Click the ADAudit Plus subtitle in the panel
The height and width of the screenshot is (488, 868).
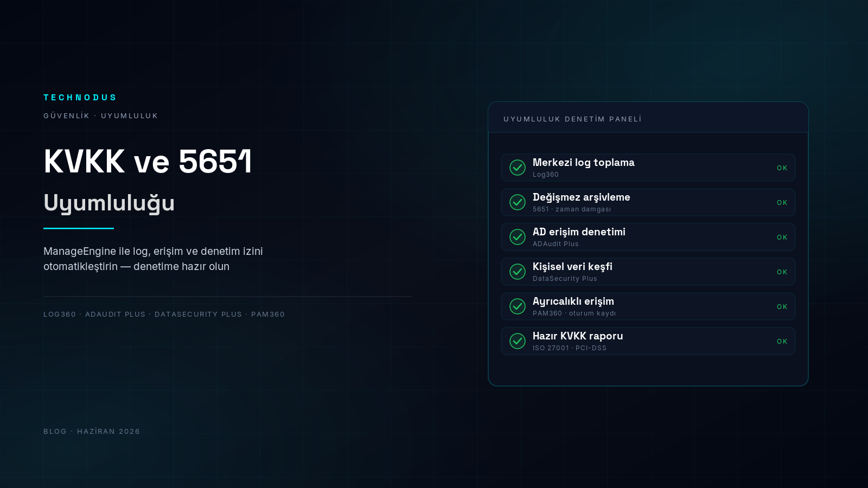point(556,244)
